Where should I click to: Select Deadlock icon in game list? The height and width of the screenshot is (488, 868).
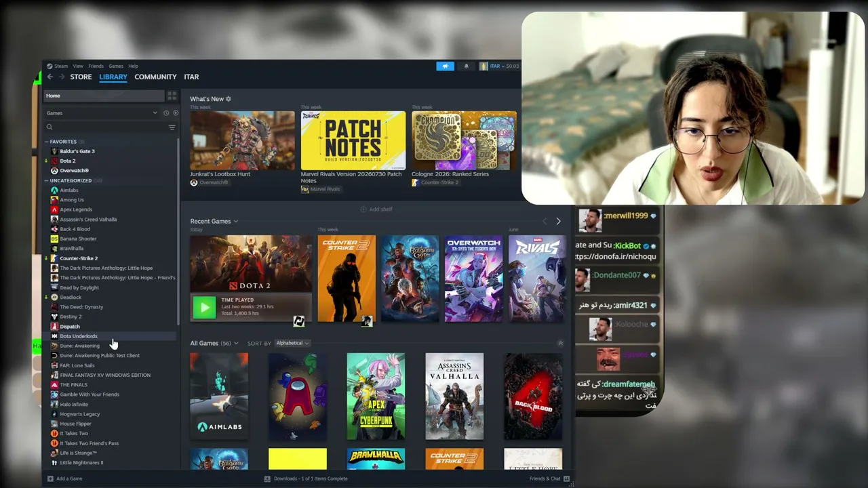54,298
